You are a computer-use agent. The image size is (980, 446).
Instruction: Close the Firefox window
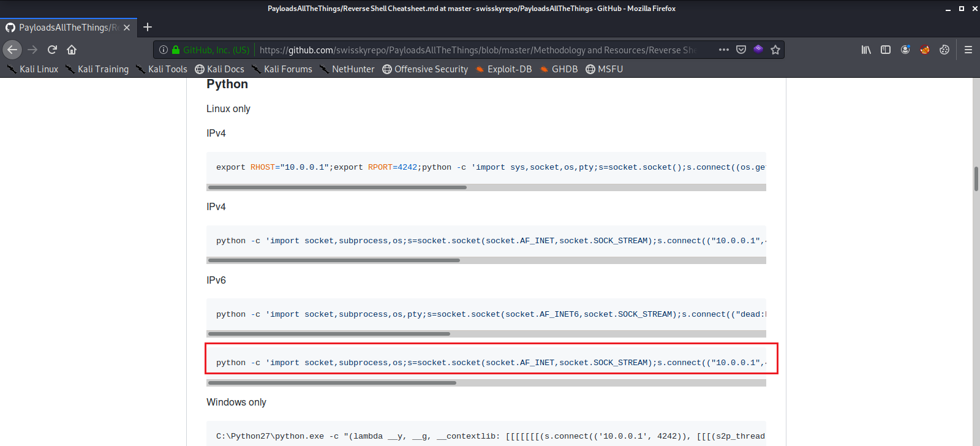tap(974, 9)
